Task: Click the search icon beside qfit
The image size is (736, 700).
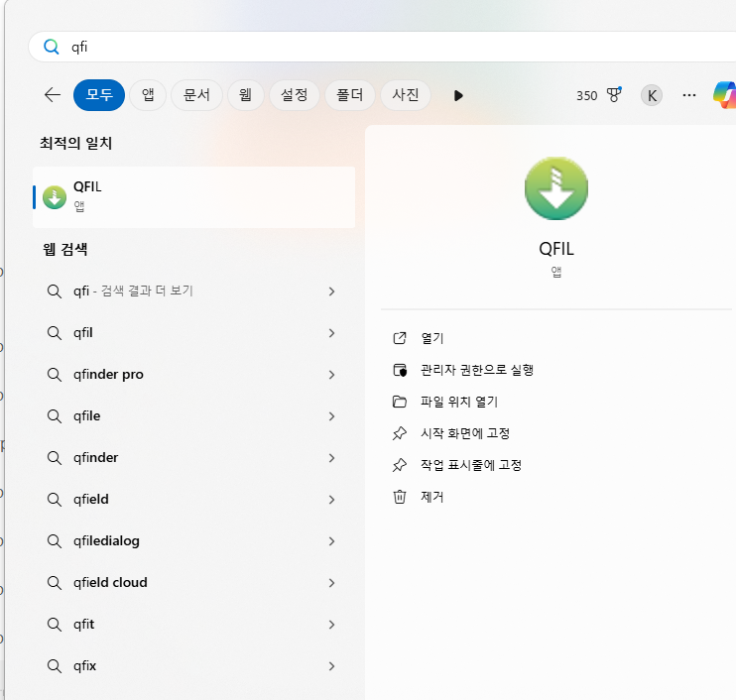Action: 55,625
